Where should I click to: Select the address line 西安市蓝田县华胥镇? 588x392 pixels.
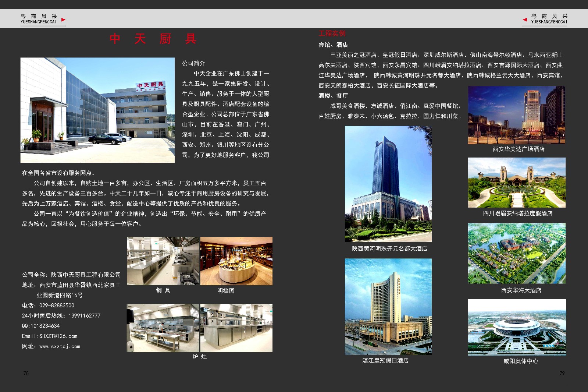[x=71, y=285]
